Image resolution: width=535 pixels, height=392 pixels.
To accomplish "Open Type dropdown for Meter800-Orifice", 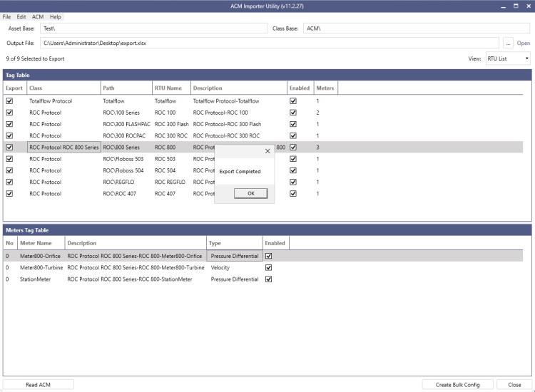I will (x=235, y=256).
